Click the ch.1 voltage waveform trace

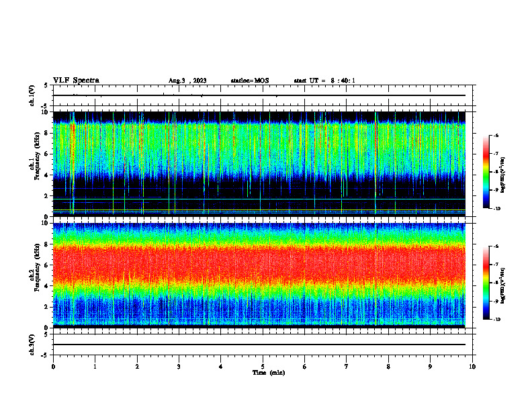click(x=259, y=95)
